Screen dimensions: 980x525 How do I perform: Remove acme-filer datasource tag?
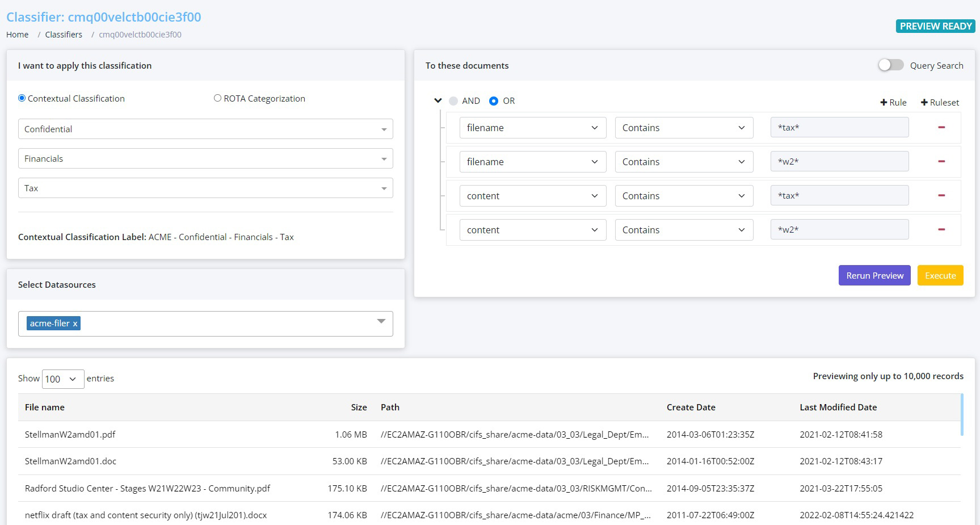pyautogui.click(x=75, y=324)
